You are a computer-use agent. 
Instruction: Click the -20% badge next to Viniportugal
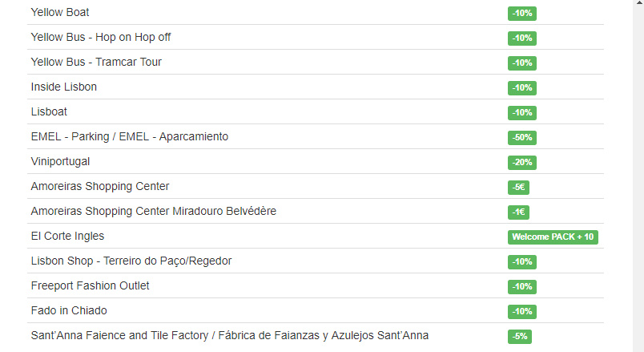(x=522, y=163)
